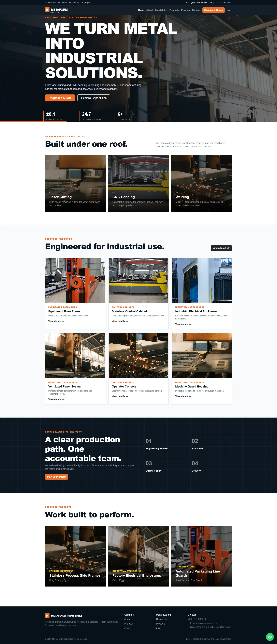The width and height of the screenshot is (277, 644).
Task: Open Contact in the header nav
Action: (196, 10)
